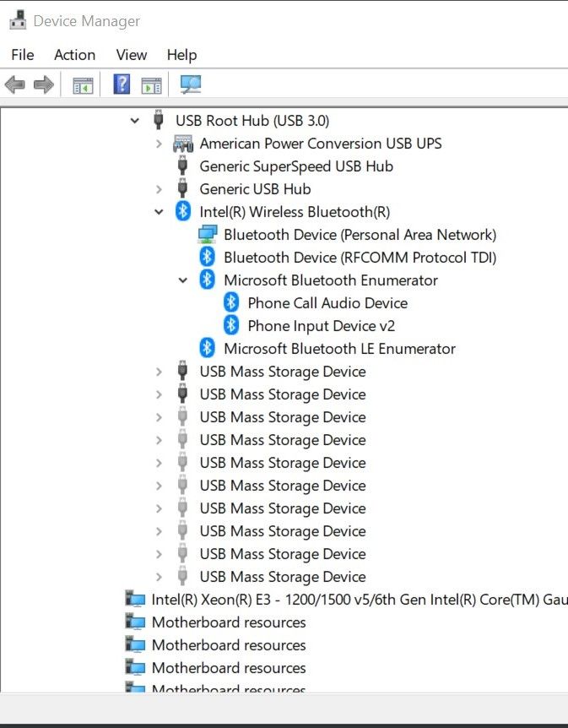Select "Intel(R) Xeon(R) E3 - 1200/1500 v5/6th Gen" label
The width and height of the screenshot is (568, 728).
point(289,600)
